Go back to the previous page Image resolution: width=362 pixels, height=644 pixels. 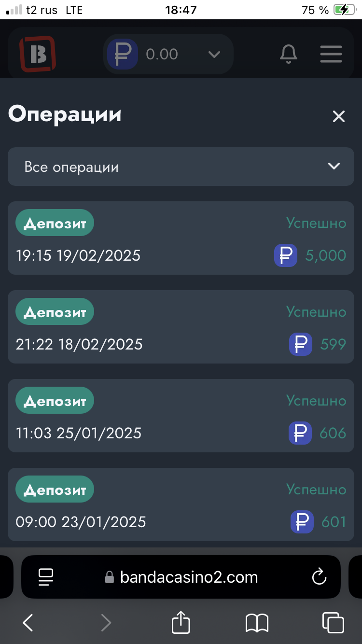pos(28,623)
